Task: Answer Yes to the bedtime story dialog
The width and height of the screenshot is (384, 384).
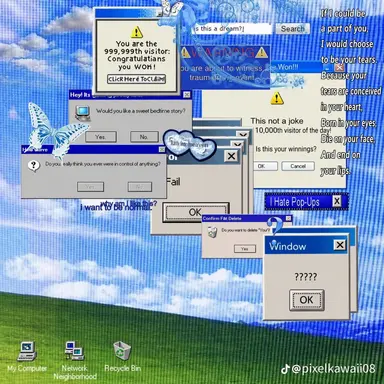Action: 100,137
